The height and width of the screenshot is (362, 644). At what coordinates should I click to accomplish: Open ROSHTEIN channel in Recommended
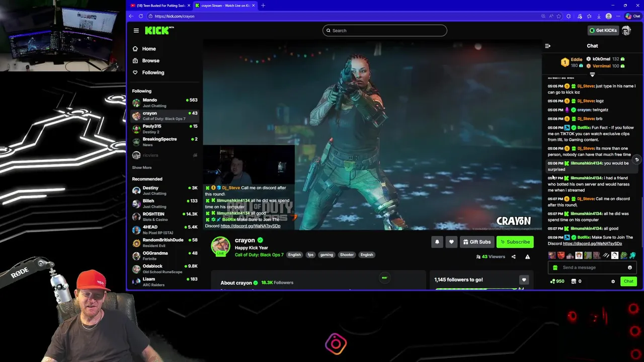(x=165, y=217)
